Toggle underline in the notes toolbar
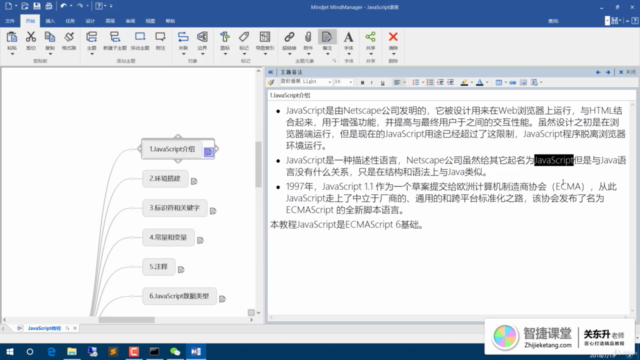The height and width of the screenshot is (360, 640). point(382,82)
